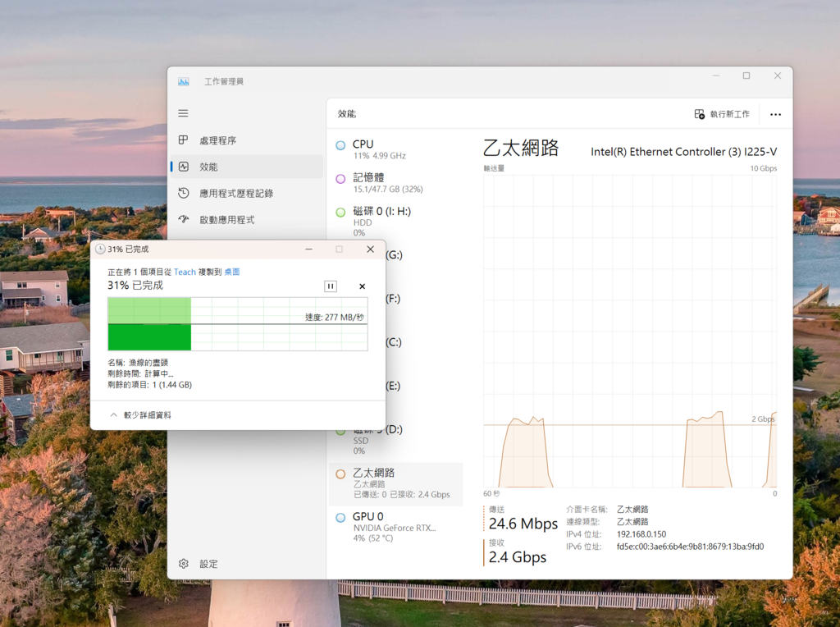Click the 接收 2.4 Gbps receive value

click(x=518, y=557)
